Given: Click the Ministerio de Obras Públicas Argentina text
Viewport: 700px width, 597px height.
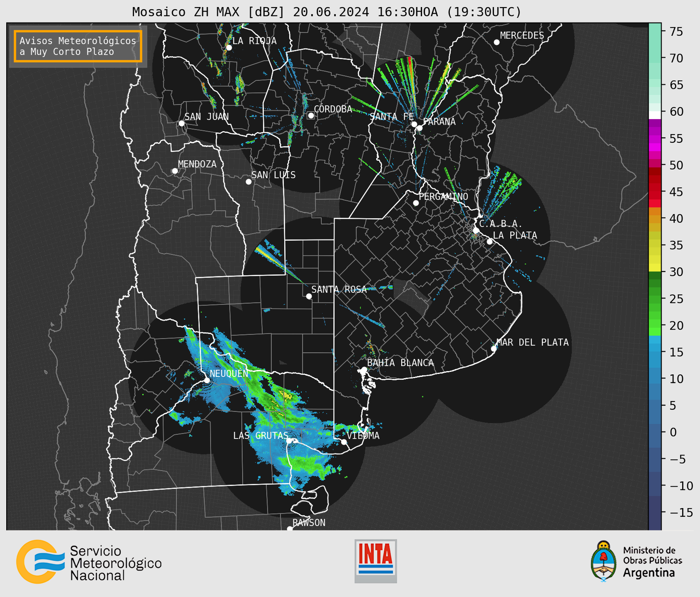Looking at the screenshot, I should click(652, 562).
